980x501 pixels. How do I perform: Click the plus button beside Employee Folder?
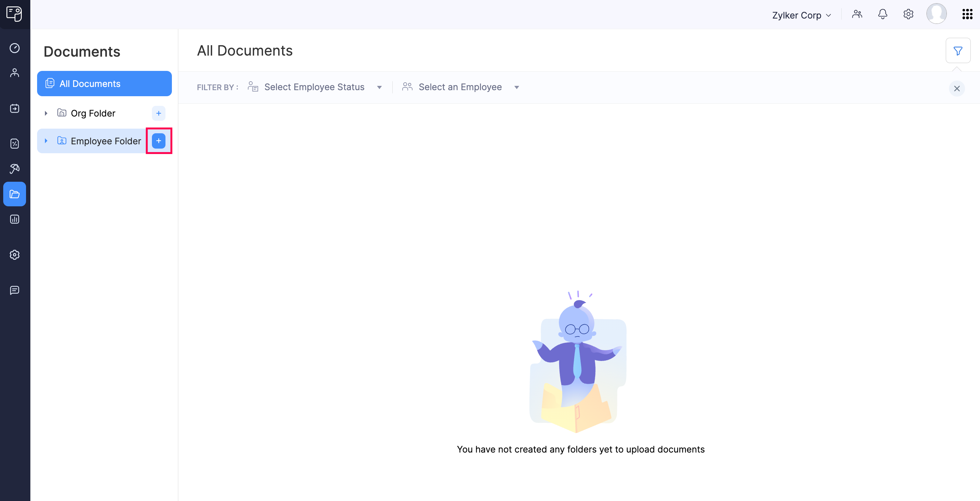pos(159,141)
